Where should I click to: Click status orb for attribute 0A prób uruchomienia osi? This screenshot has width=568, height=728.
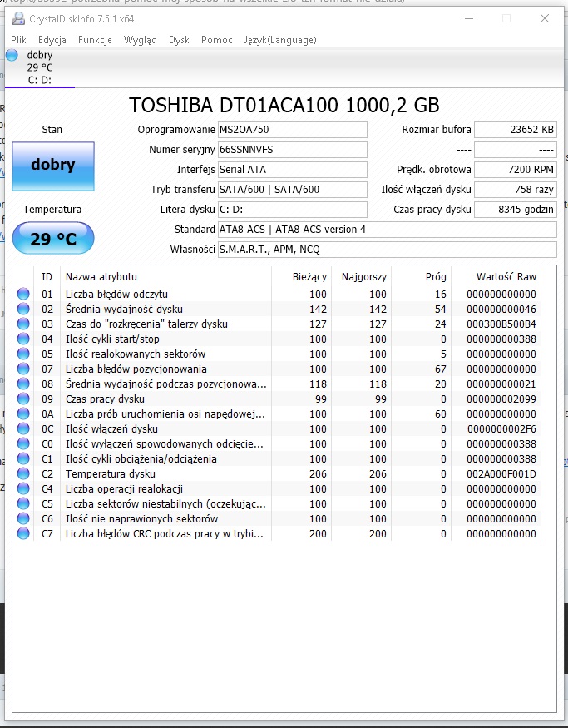click(23, 414)
